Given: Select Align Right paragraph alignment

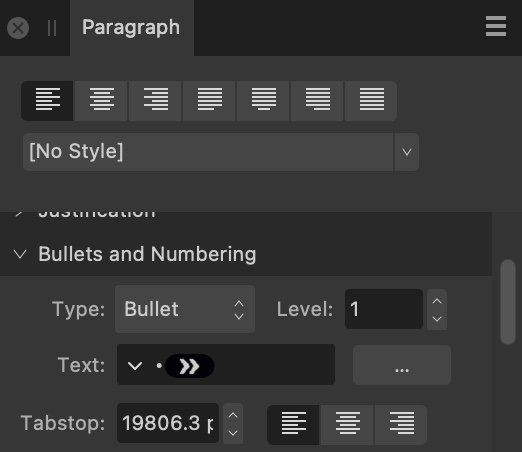Looking at the screenshot, I should point(155,100).
